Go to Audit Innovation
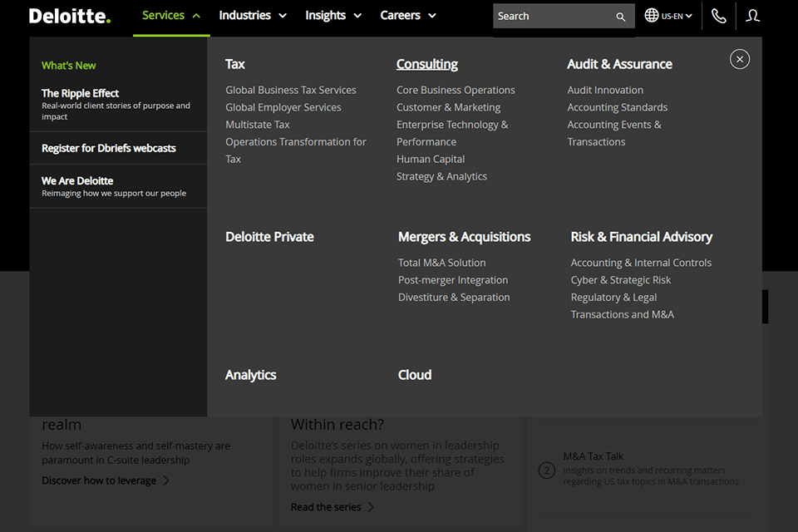Image resolution: width=798 pixels, height=532 pixels. tap(605, 90)
